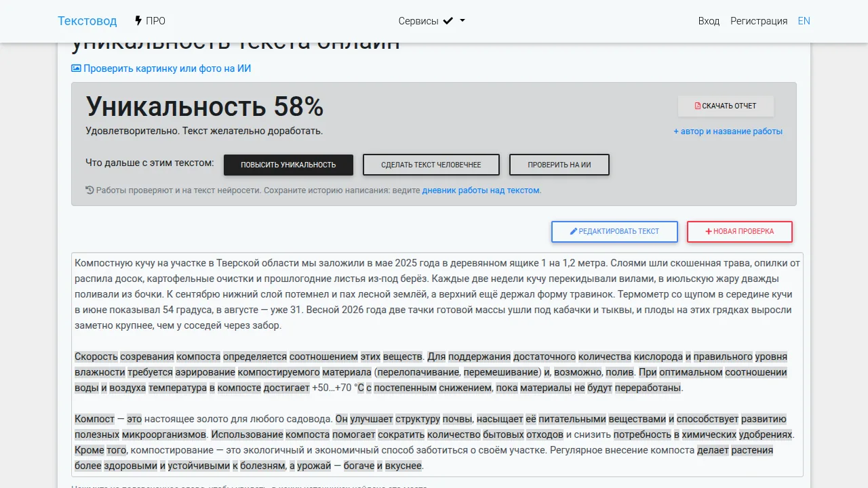Click the pencil icon in РЕДАКТИРОВАТЬ ТЕКСТ
This screenshot has width=868, height=488.
[574, 232]
